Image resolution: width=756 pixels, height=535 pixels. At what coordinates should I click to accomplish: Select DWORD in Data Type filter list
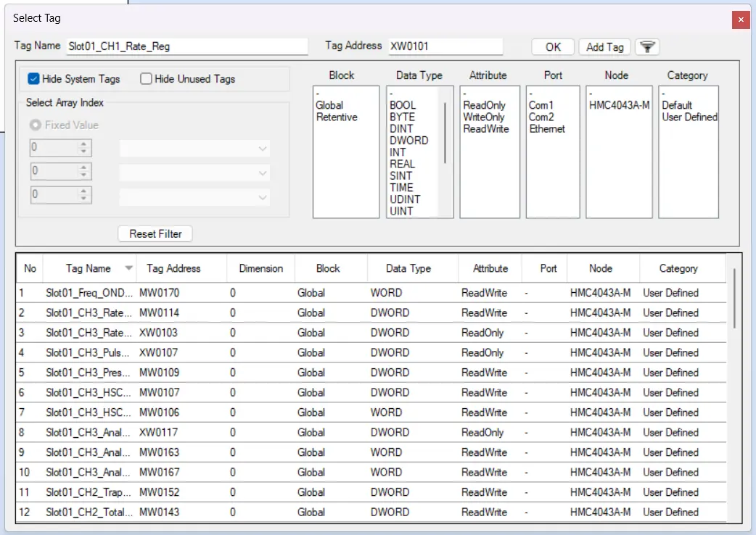pyautogui.click(x=409, y=141)
